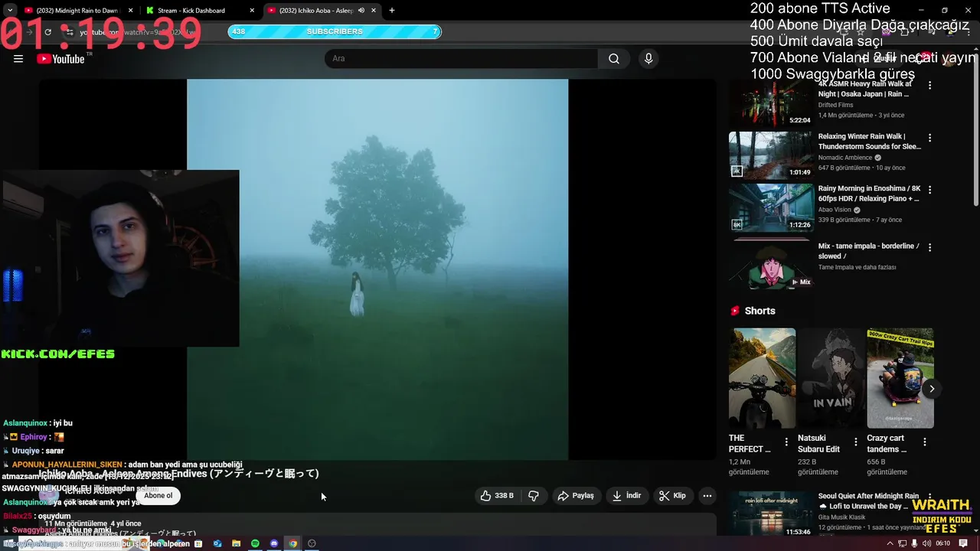
Task: Open the YouTube hamburger guide menu
Action: coord(18,59)
